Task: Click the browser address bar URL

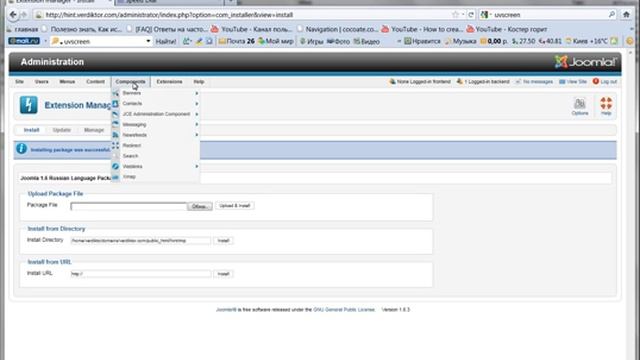Action: point(169,15)
